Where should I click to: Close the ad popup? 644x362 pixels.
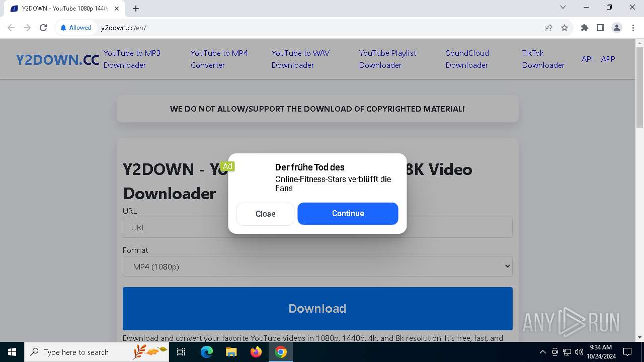click(265, 214)
